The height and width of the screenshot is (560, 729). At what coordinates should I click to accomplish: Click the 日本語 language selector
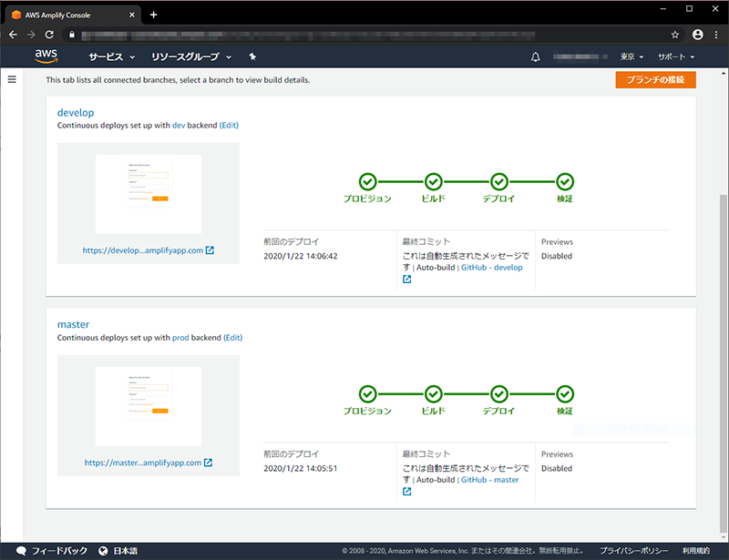click(x=125, y=551)
